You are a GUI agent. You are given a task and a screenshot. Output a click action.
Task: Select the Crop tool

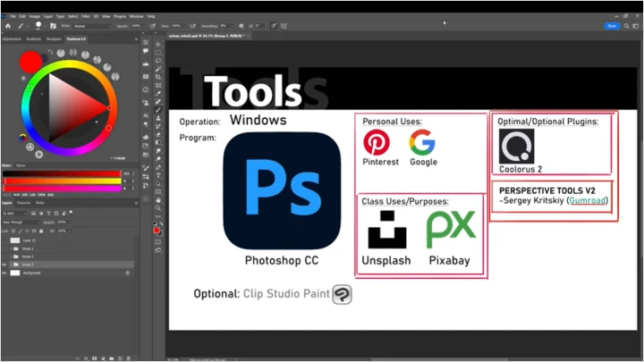pos(158,77)
